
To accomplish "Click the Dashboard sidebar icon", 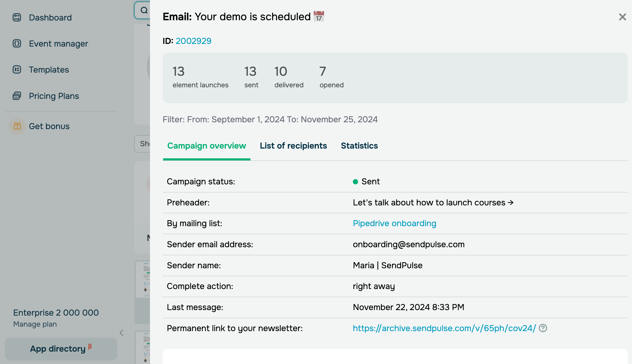I will point(17,18).
